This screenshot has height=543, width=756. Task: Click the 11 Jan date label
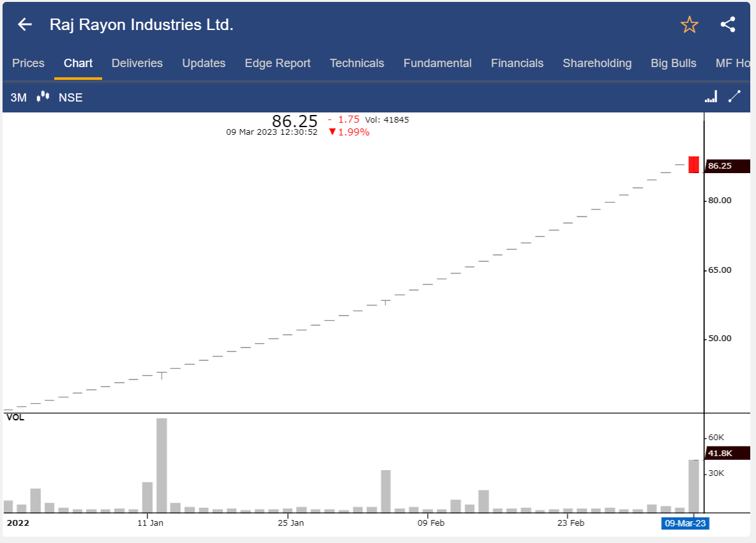coord(151,523)
